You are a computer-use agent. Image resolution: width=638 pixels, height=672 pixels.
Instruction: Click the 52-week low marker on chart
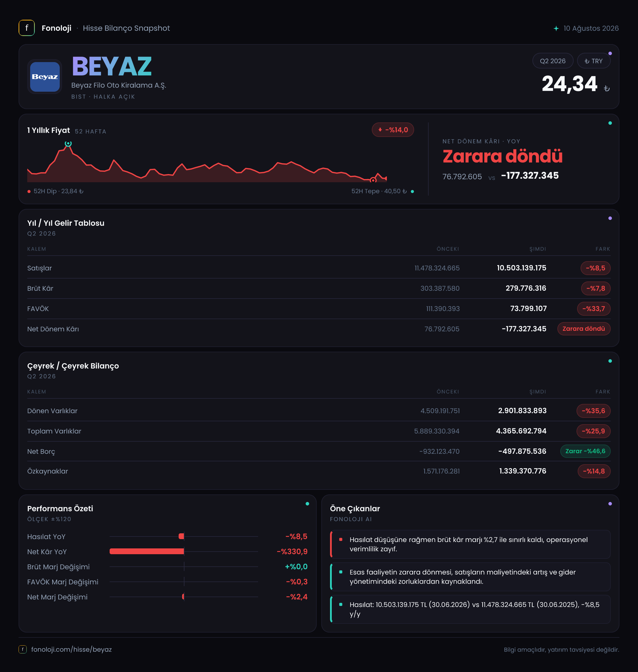[x=373, y=180]
